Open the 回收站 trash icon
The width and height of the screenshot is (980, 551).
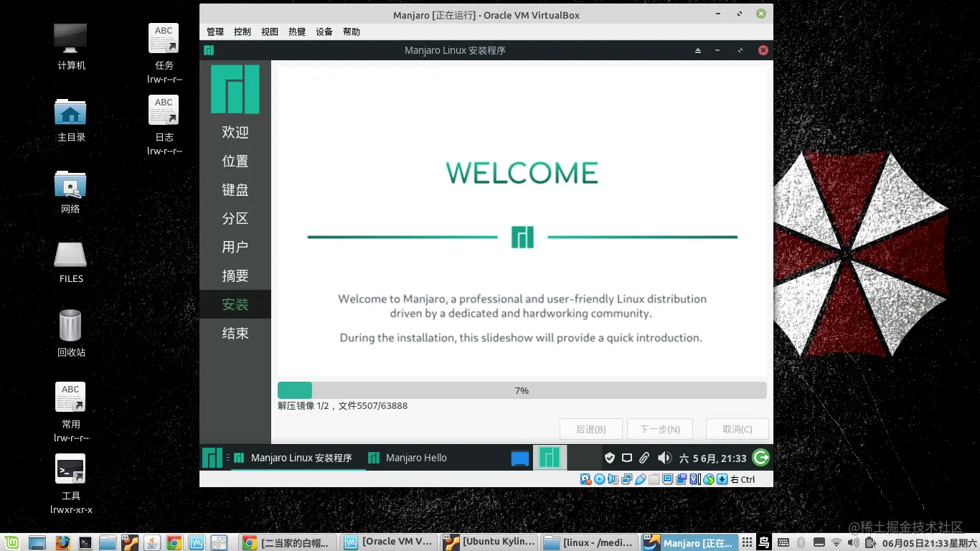click(x=71, y=333)
